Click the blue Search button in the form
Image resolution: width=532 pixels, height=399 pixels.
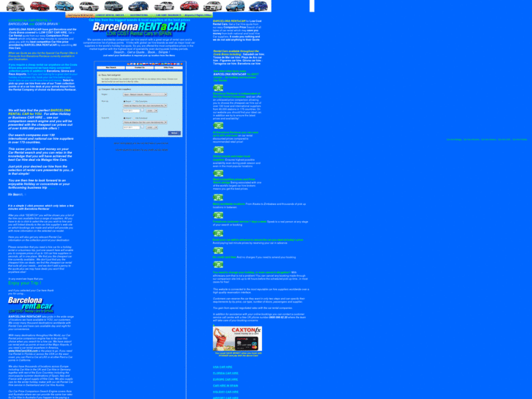[x=174, y=133]
